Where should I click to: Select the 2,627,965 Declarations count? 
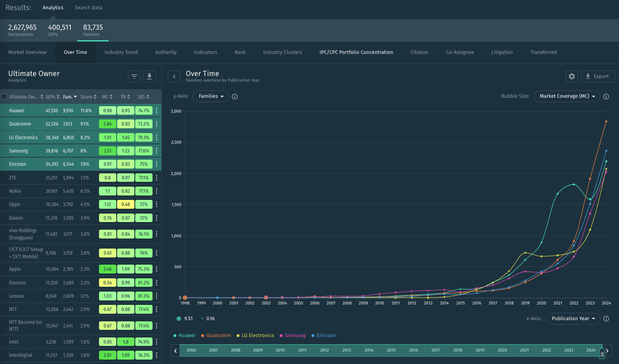pos(22,30)
